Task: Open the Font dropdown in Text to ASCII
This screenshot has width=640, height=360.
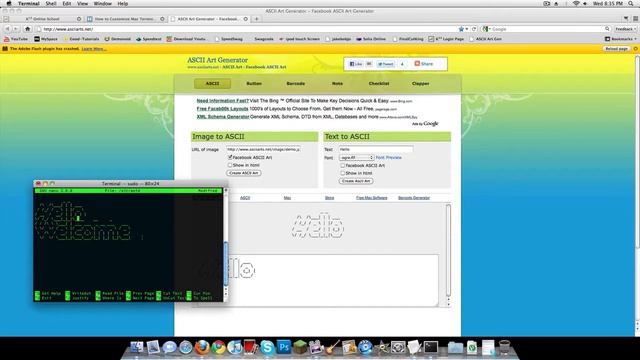Action: click(x=356, y=158)
